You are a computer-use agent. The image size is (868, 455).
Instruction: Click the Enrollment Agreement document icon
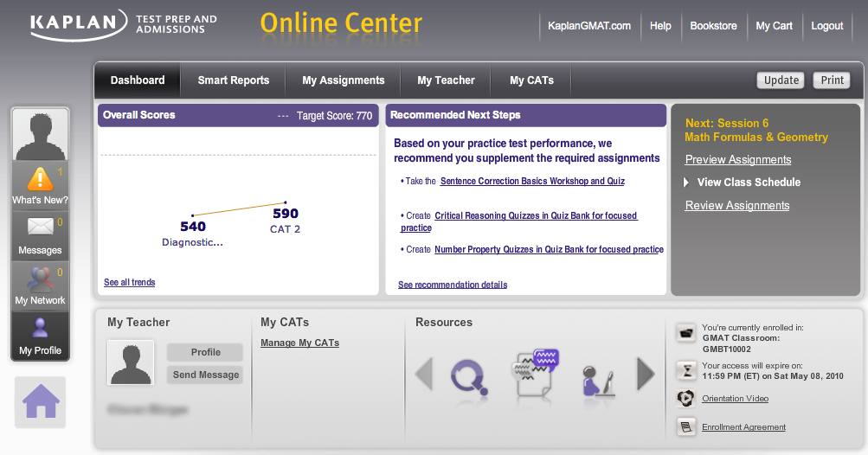[x=686, y=426]
